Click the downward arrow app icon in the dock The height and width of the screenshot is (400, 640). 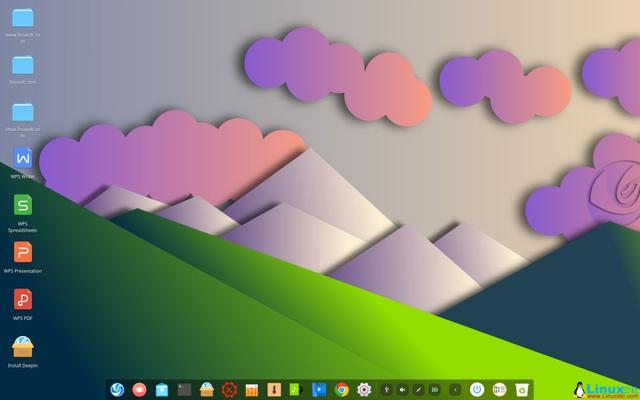[x=274, y=390]
